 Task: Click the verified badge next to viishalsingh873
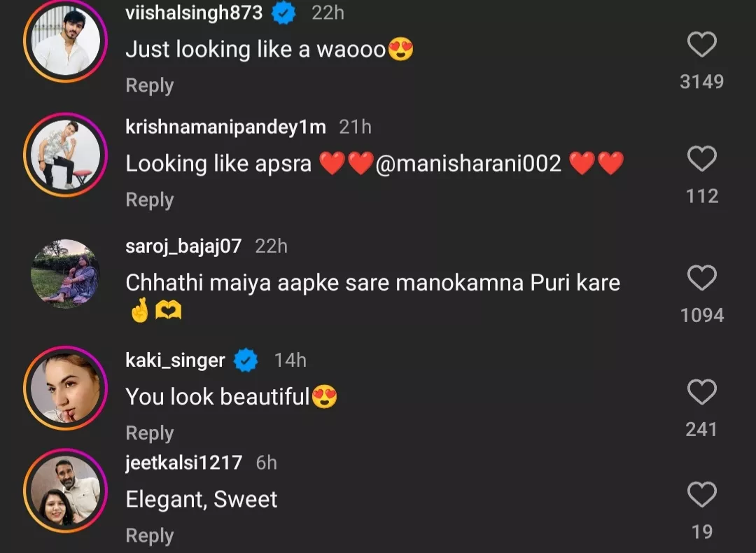pos(283,12)
